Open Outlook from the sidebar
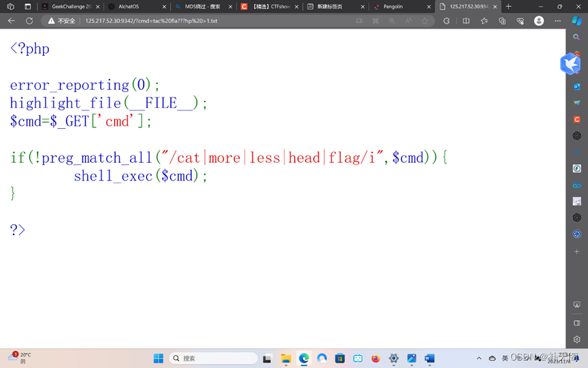Viewport: 588px width, 368px height. [576, 87]
